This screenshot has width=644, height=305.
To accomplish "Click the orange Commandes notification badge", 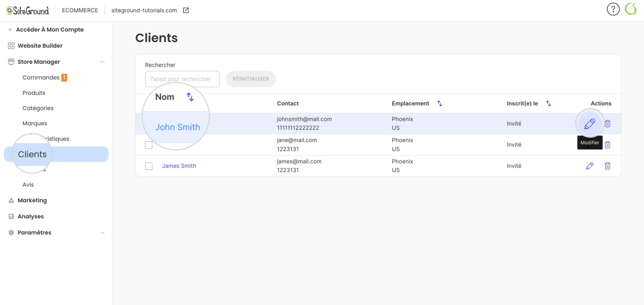I will coord(64,78).
